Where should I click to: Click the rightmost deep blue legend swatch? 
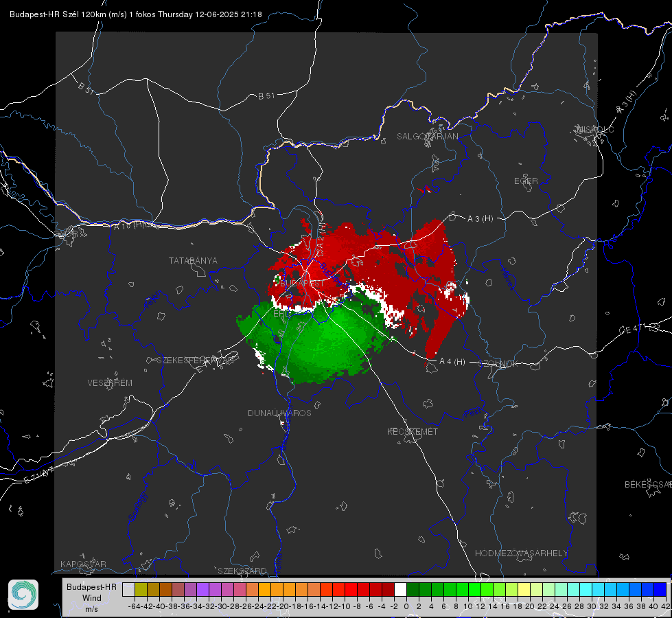click(660, 590)
